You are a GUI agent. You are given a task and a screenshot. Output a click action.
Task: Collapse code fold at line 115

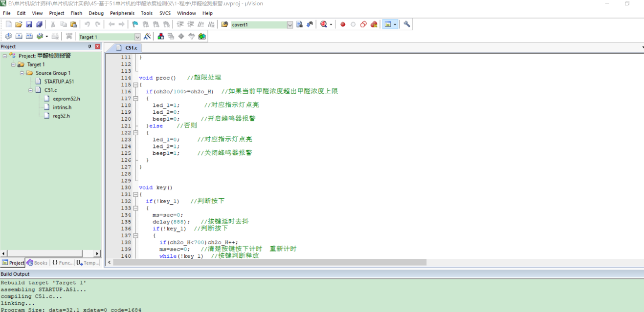click(135, 84)
